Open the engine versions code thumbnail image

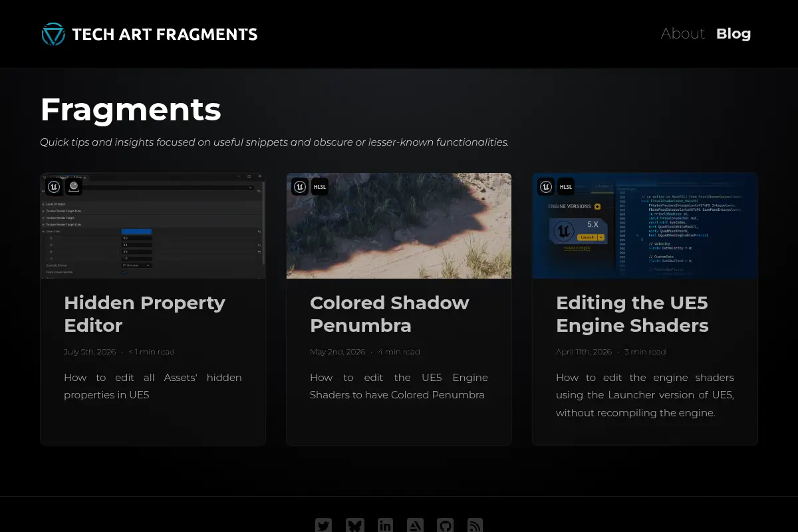[x=645, y=225]
